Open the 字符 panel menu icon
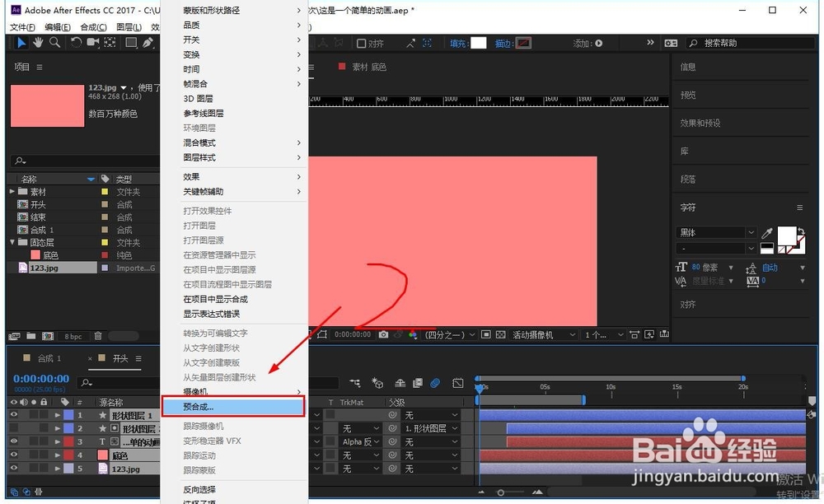Viewport: 824px width, 504px height. point(800,208)
